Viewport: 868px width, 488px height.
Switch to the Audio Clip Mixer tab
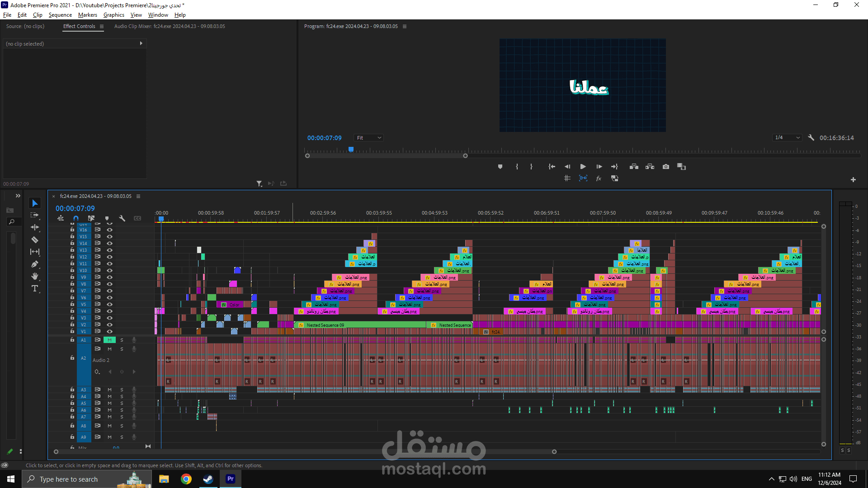(170, 26)
